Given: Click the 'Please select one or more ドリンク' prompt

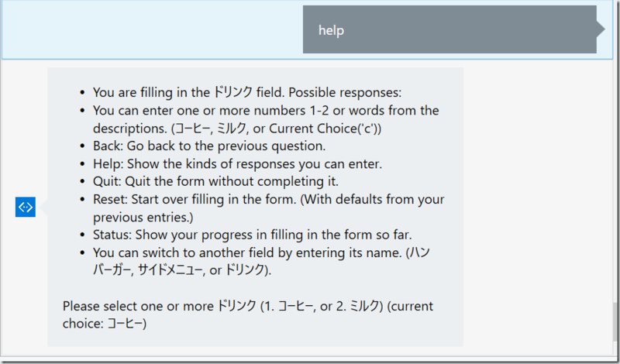Looking at the screenshot, I should 248,314.
